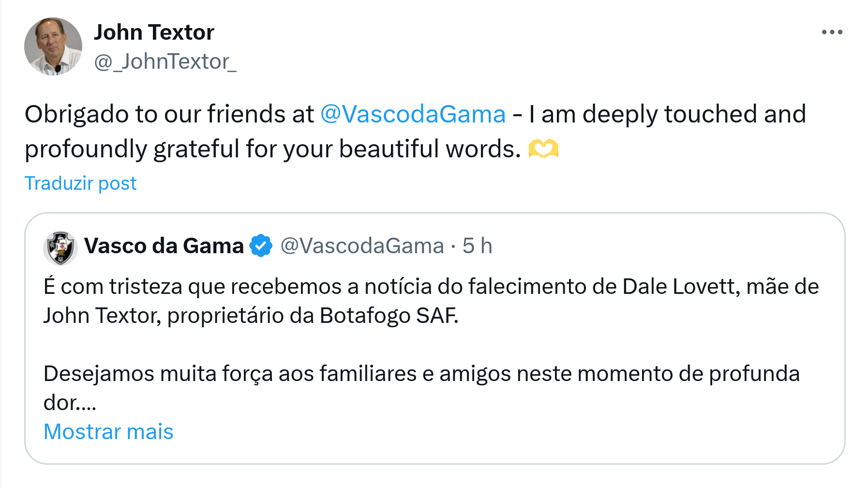Click the gray @VascodaGama handle in quote
This screenshot has width=868, height=488.
(x=362, y=246)
